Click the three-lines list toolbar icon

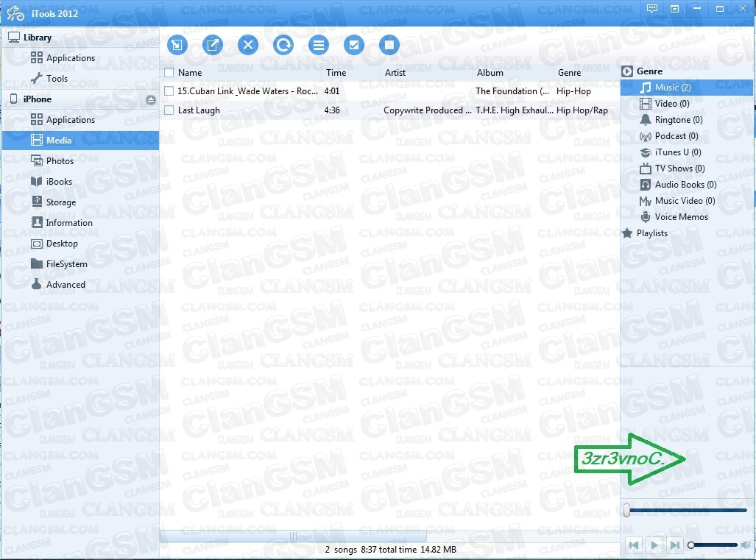pos(319,45)
